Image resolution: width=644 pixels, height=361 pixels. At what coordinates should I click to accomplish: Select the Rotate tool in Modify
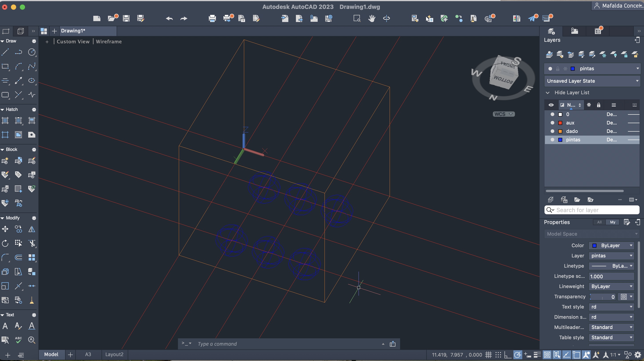[5, 243]
